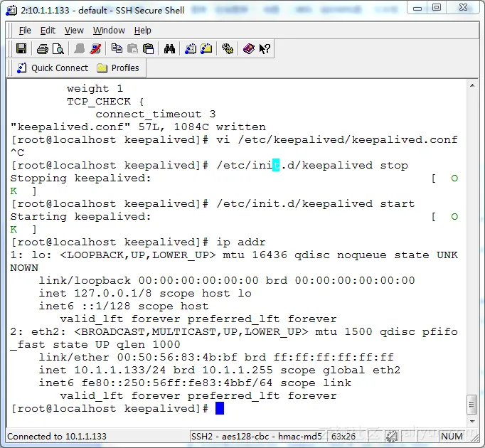Click the Paste Selection clipboard icon
Viewport: 485px width, 448px height.
pos(148,48)
